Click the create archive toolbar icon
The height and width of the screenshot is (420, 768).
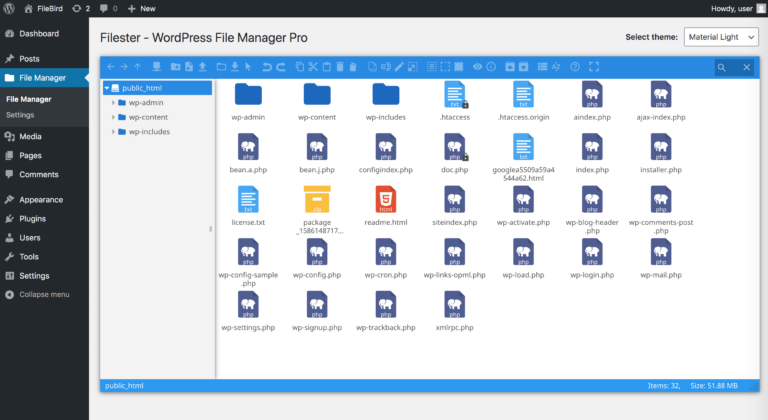524,67
